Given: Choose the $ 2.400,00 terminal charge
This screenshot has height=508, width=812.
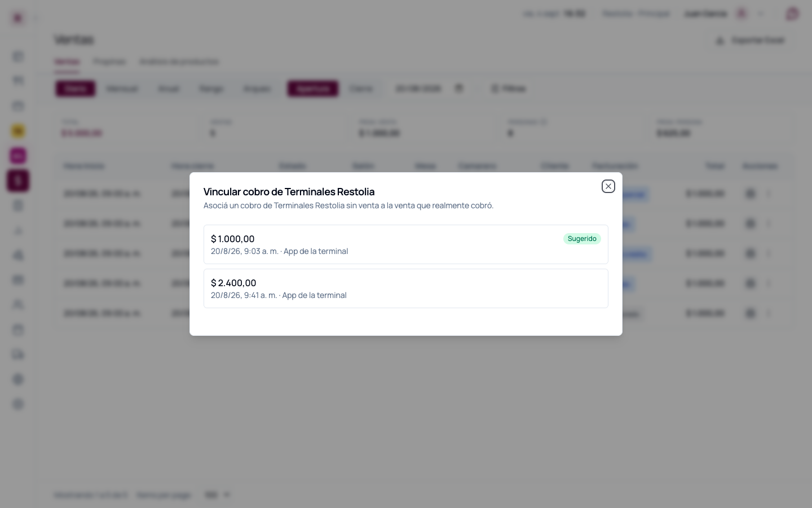Looking at the screenshot, I should click(x=406, y=288).
